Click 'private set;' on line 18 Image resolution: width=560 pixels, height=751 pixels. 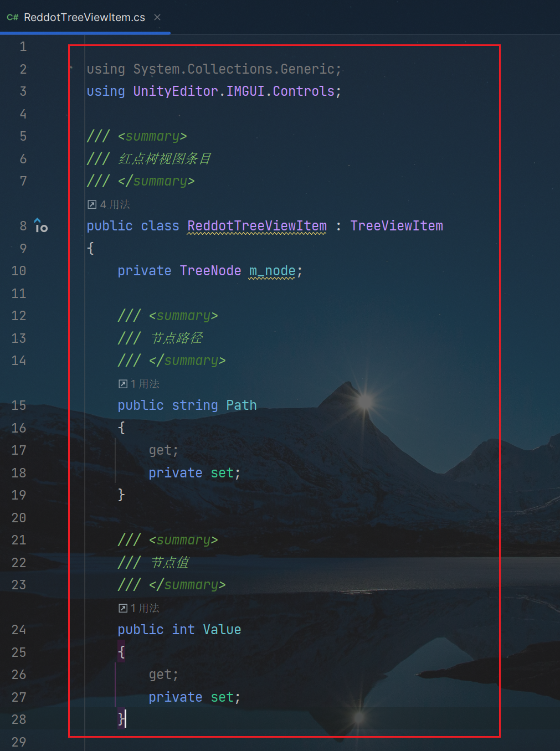pos(194,473)
